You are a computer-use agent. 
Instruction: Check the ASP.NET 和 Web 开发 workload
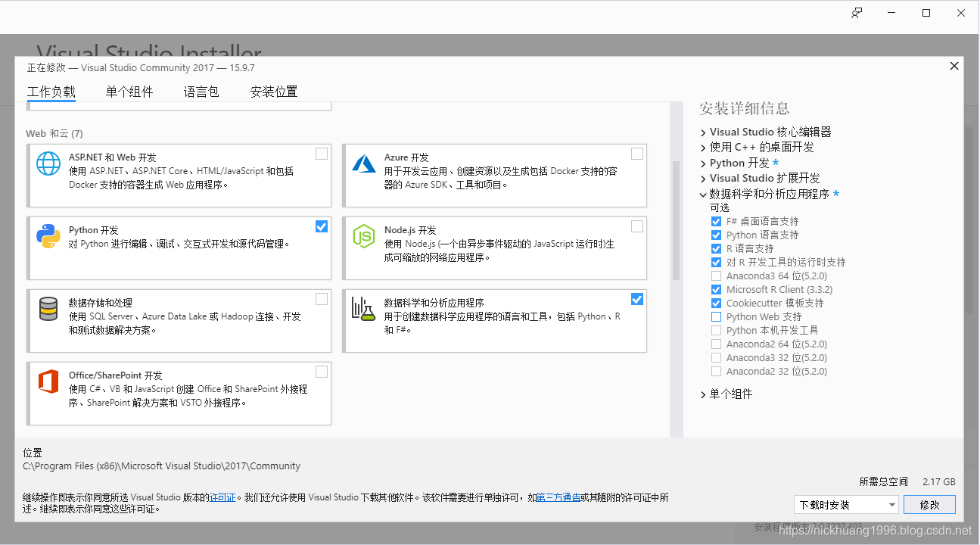322,154
